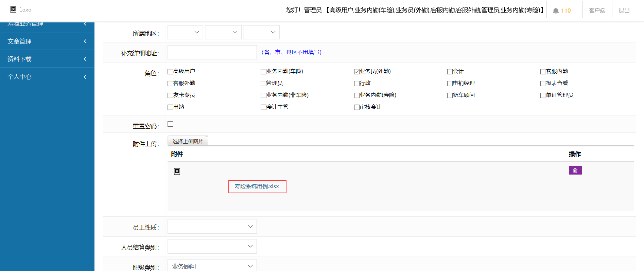Screen dimensions: 644x271
Task: Open the 员工性质 dropdown
Action: (x=212, y=227)
